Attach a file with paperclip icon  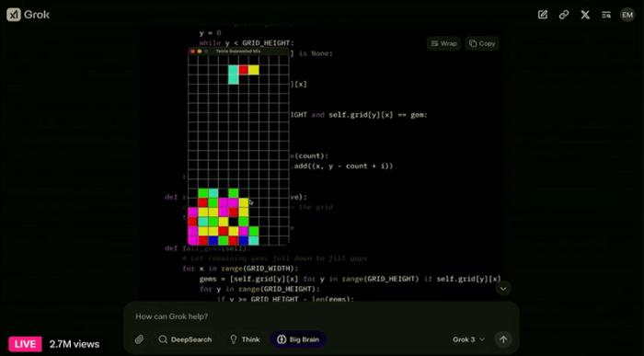tap(139, 339)
